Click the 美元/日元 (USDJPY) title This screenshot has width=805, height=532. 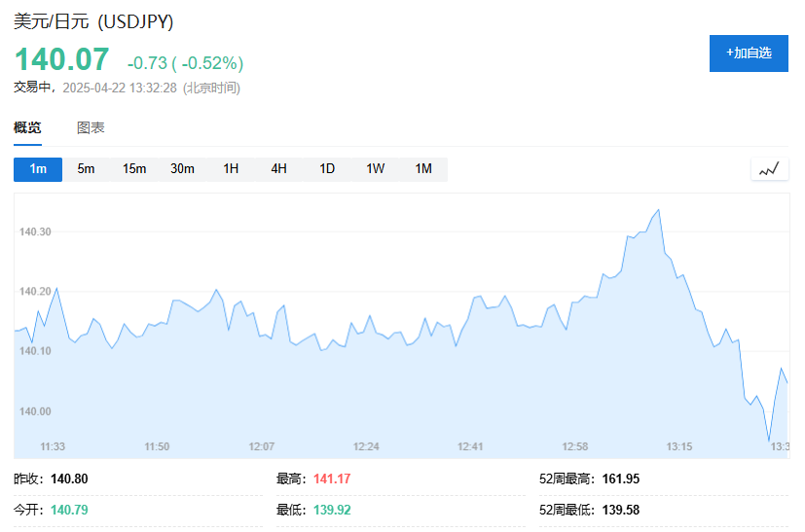point(93,21)
